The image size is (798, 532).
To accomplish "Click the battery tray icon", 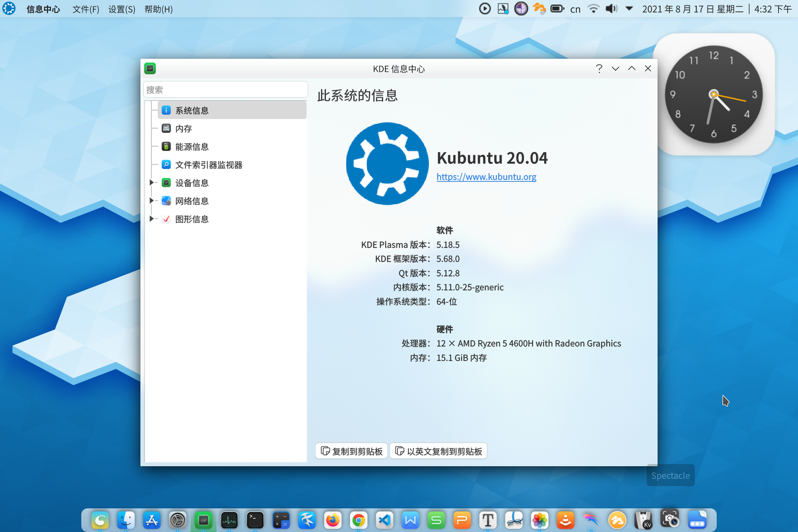I will pyautogui.click(x=557, y=8).
